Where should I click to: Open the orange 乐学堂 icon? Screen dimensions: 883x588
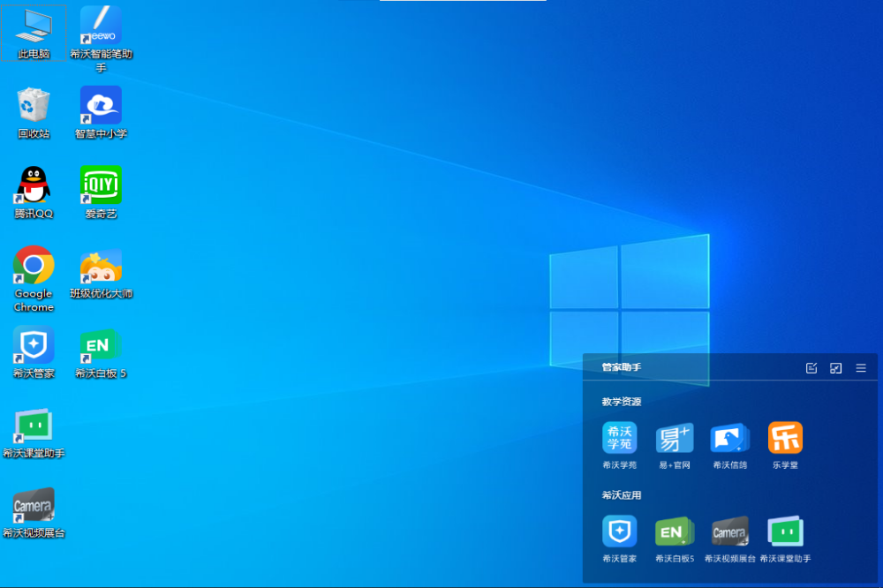pyautogui.click(x=785, y=445)
